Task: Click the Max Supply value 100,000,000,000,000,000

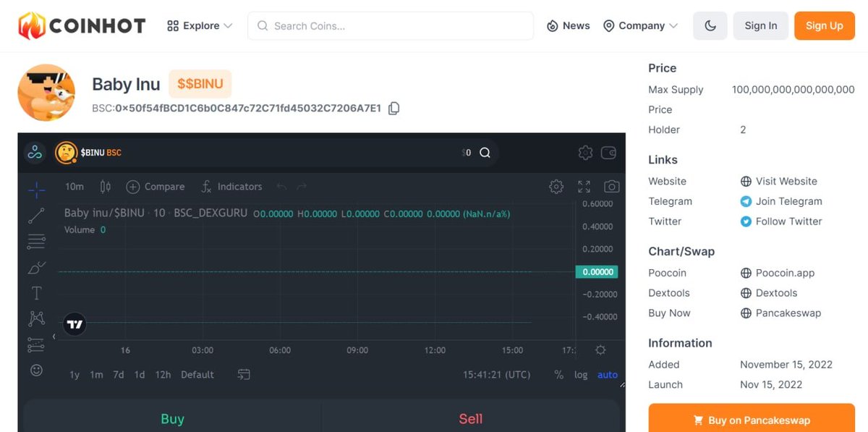Action: tap(793, 90)
